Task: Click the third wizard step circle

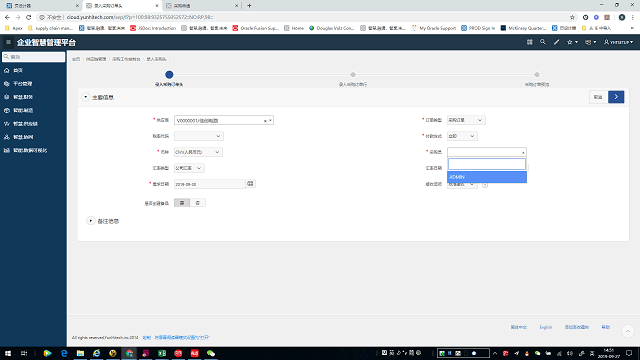Action: 537,74
